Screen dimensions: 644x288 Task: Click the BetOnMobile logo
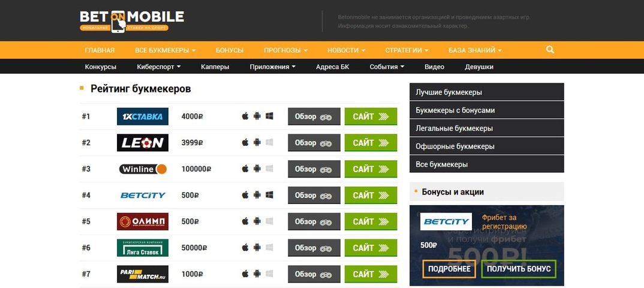click(x=132, y=22)
